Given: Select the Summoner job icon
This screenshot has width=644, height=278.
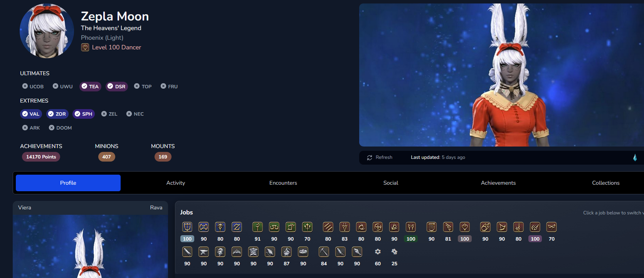Looking at the screenshot, I should [x=502, y=227].
